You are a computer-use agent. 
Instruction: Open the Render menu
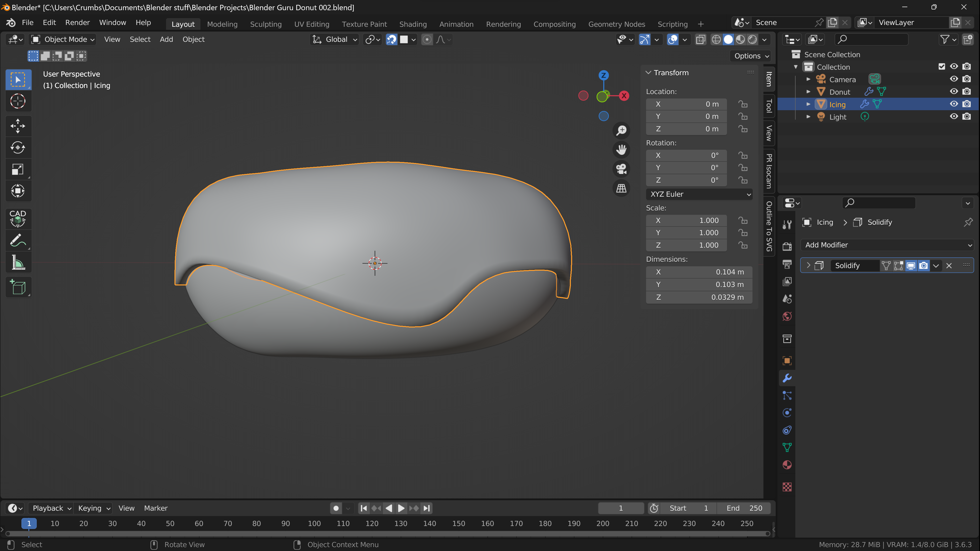[77, 22]
